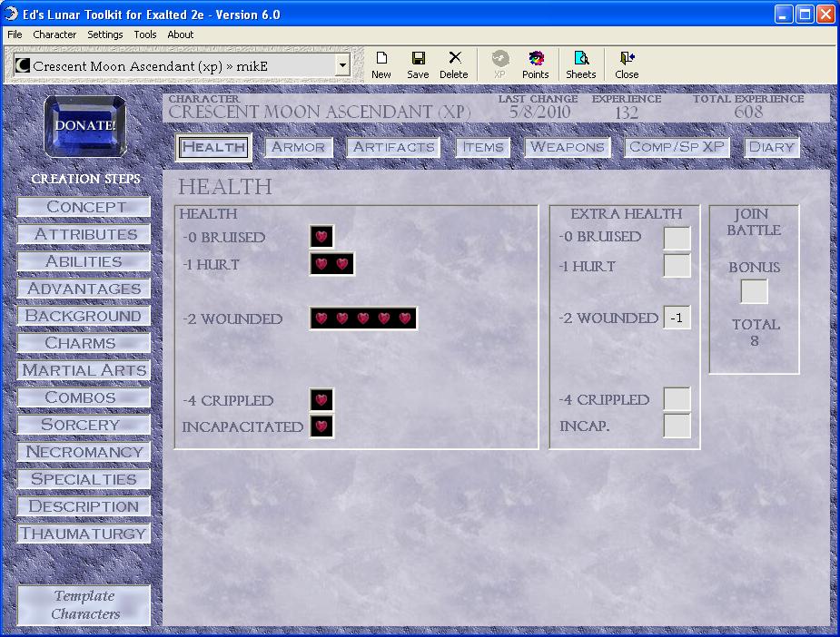Open the Background creation step

point(84,316)
